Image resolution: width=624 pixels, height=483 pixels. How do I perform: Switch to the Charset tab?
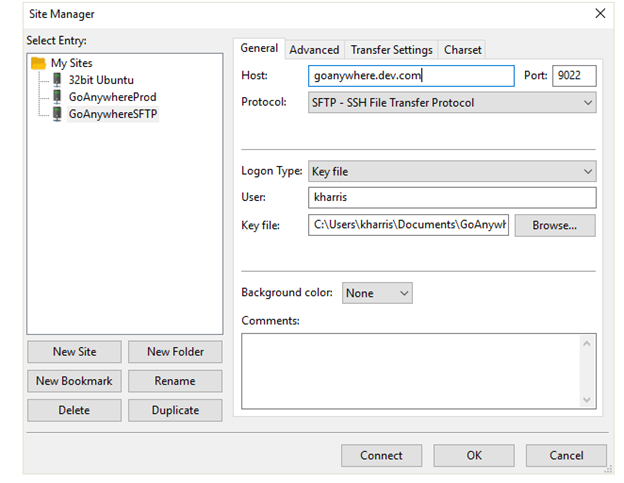tap(462, 50)
